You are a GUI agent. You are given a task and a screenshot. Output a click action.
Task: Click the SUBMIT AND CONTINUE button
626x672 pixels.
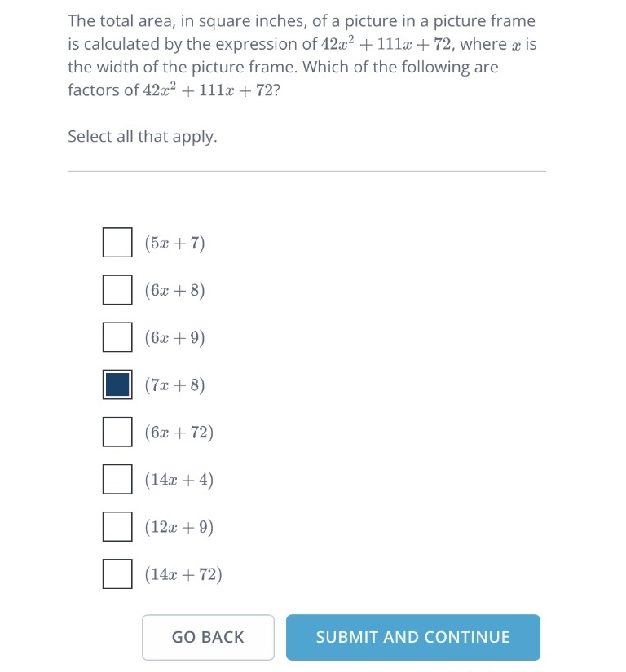(412, 637)
